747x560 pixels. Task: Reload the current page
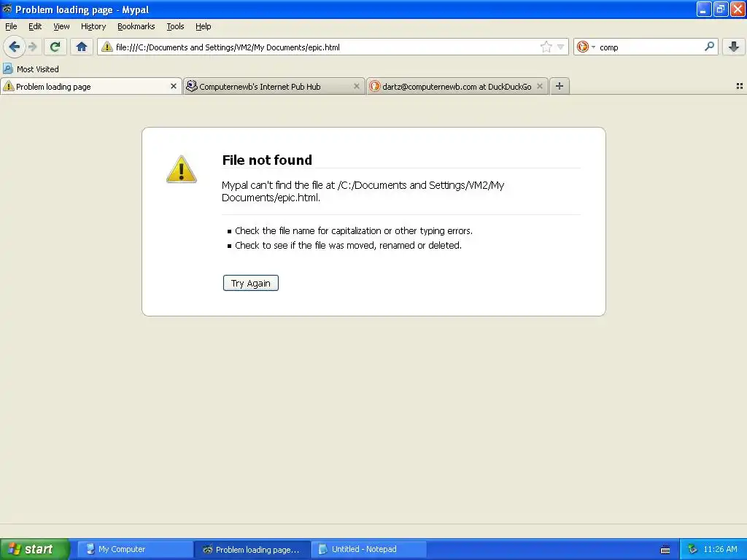(x=55, y=47)
